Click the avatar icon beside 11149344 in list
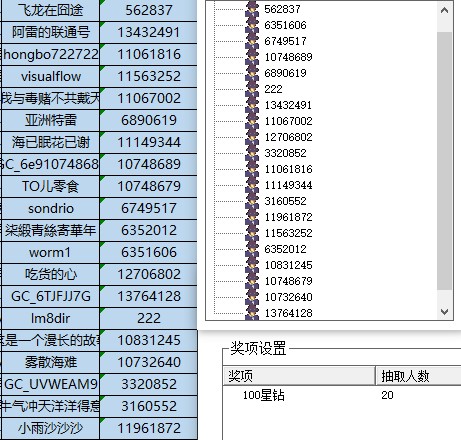This screenshot has width=461, height=440. (252, 185)
